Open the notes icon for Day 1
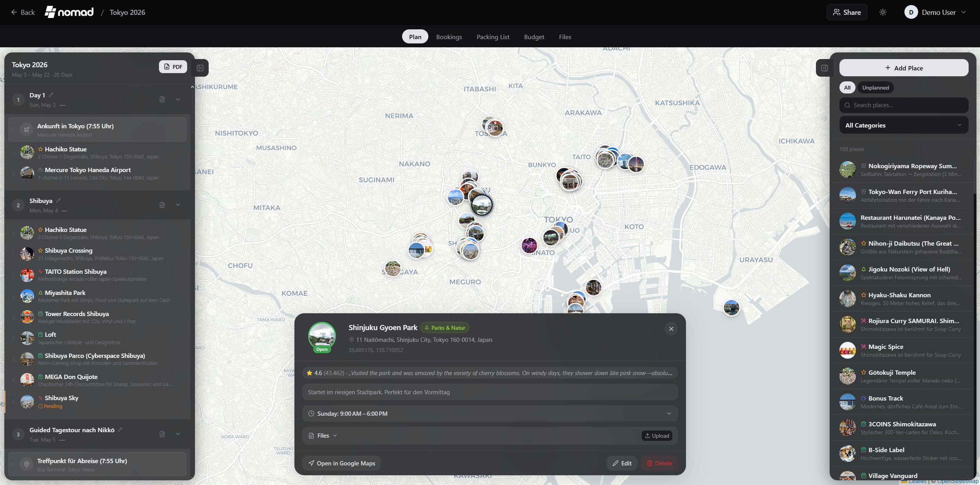The image size is (980, 485). pos(162,99)
